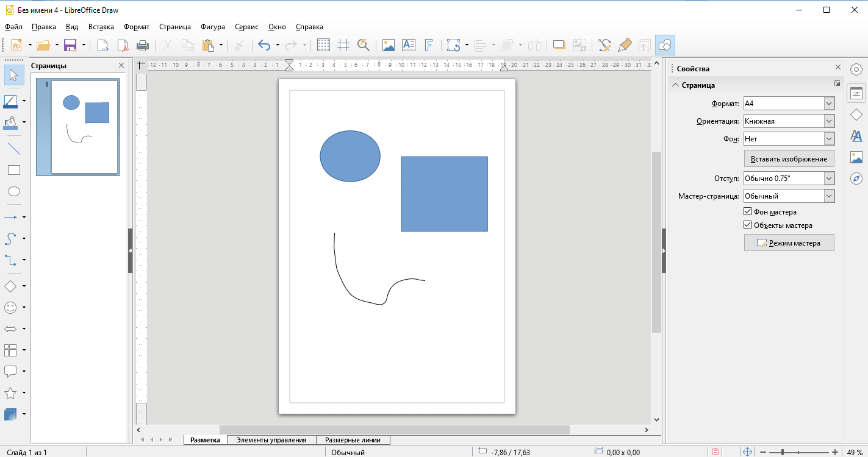The width and height of the screenshot is (868, 457).
Task: Toggle the Show Draw Functions toolbar button
Action: [x=665, y=45]
